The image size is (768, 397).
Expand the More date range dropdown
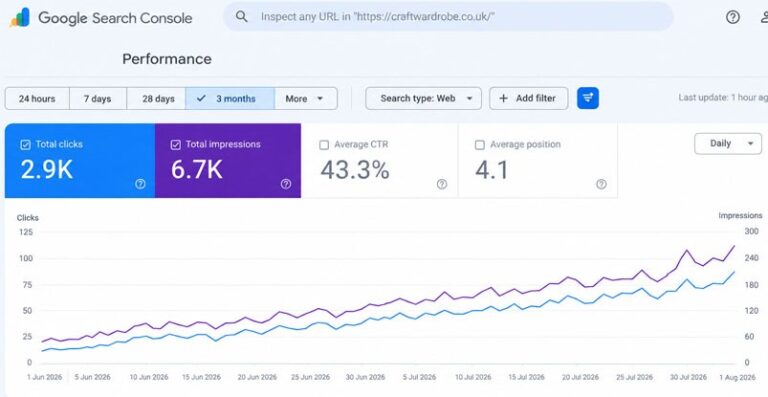point(306,98)
